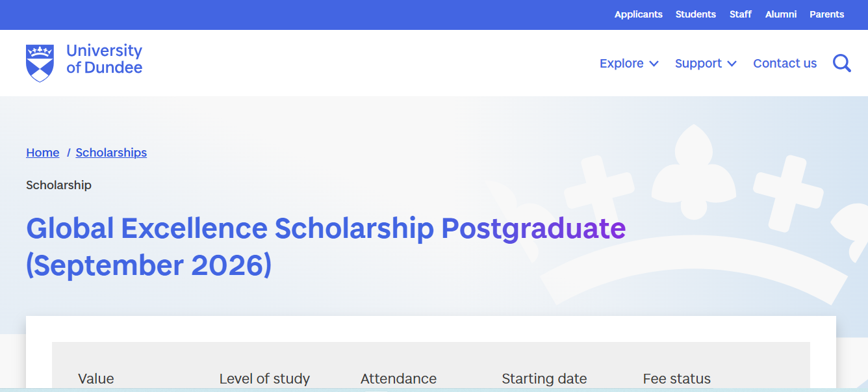
Task: Visit the Parents page
Action: point(826,14)
